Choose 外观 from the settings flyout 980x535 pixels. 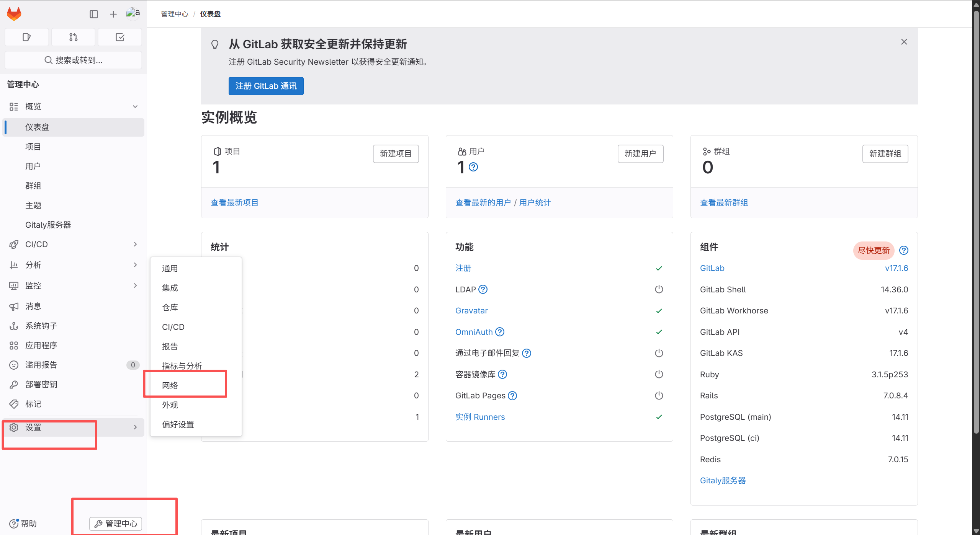click(x=170, y=405)
